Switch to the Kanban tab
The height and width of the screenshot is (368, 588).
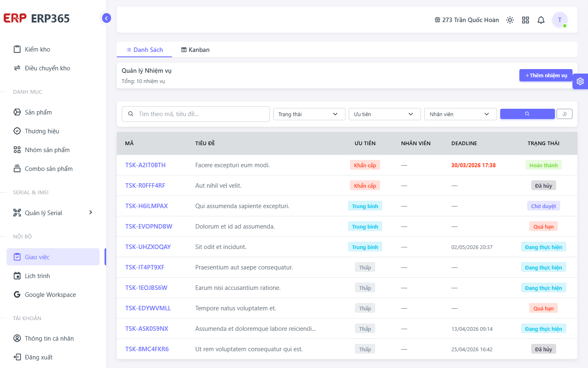coord(195,49)
